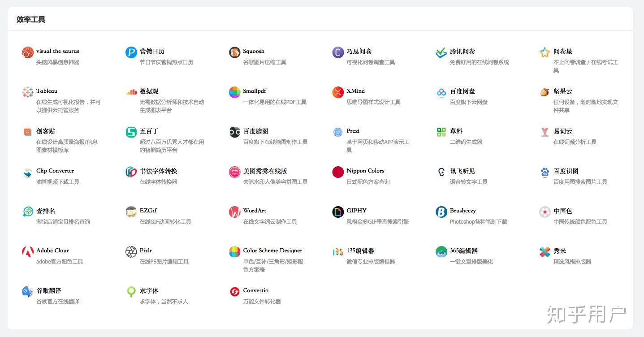Click description 头脑风暴创意神器

point(58,62)
